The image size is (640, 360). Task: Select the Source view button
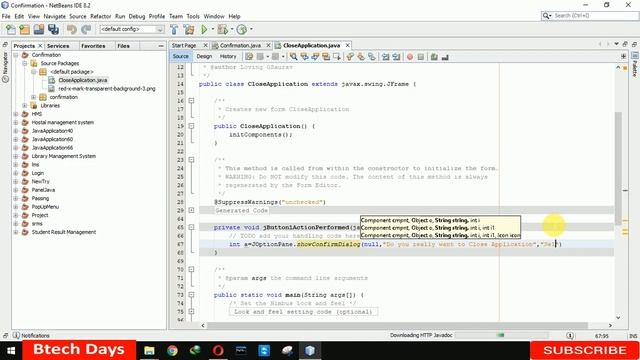(x=180, y=56)
